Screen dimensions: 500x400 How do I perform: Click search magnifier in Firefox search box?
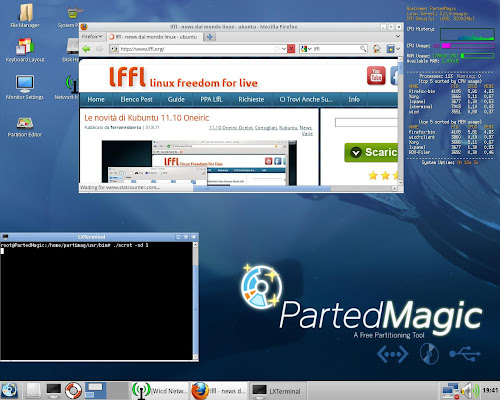(x=363, y=49)
